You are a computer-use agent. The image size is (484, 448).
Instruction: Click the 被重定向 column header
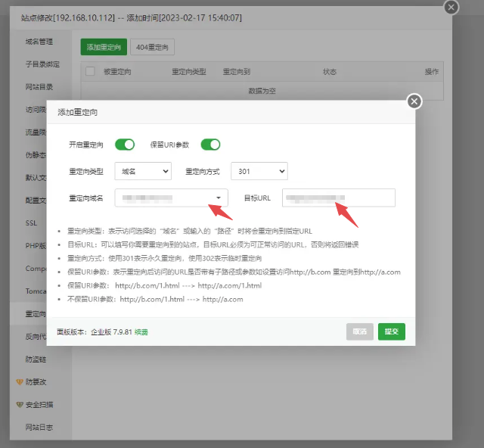click(117, 72)
